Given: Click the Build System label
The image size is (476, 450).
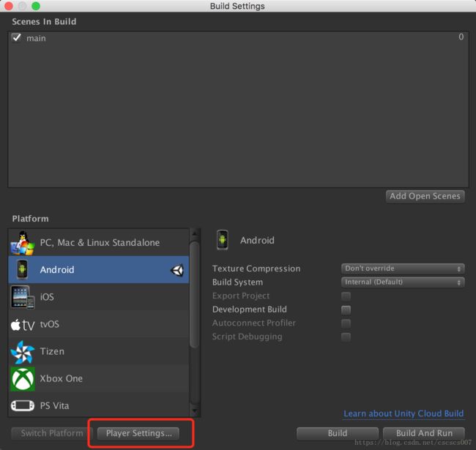Looking at the screenshot, I should (238, 282).
